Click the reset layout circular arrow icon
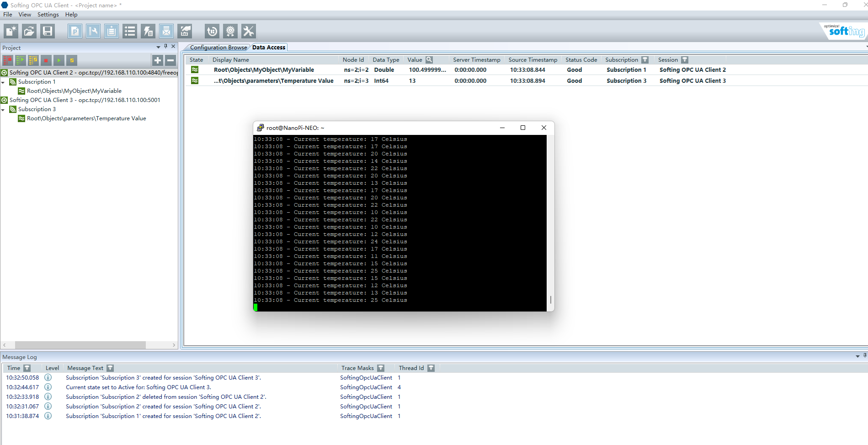 tap(212, 31)
